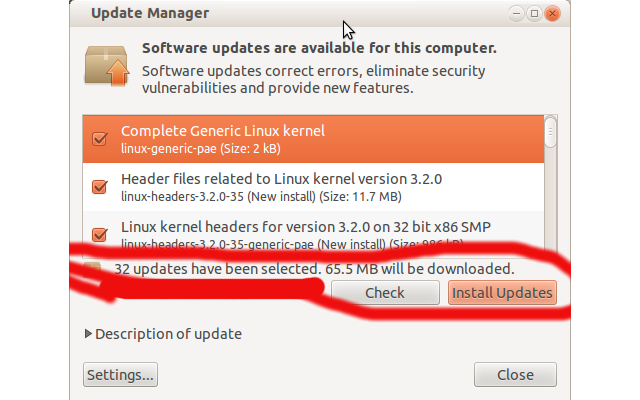
Task: Deselect the Linux kernel headers 32 bit checkbox
Action: pyautogui.click(x=99, y=235)
